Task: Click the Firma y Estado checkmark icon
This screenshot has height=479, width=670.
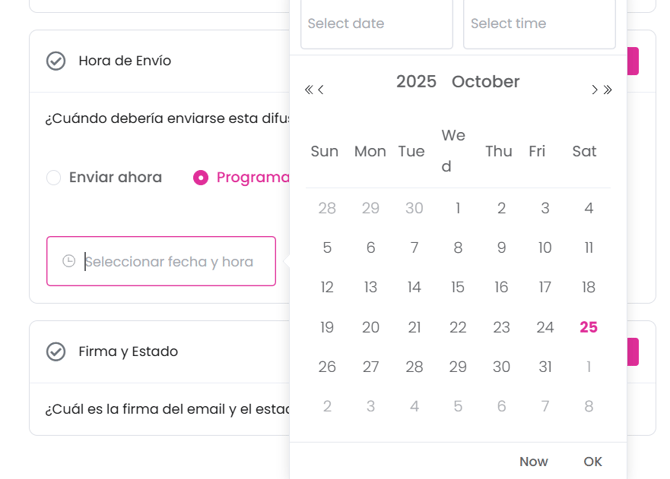Action: [x=56, y=352]
